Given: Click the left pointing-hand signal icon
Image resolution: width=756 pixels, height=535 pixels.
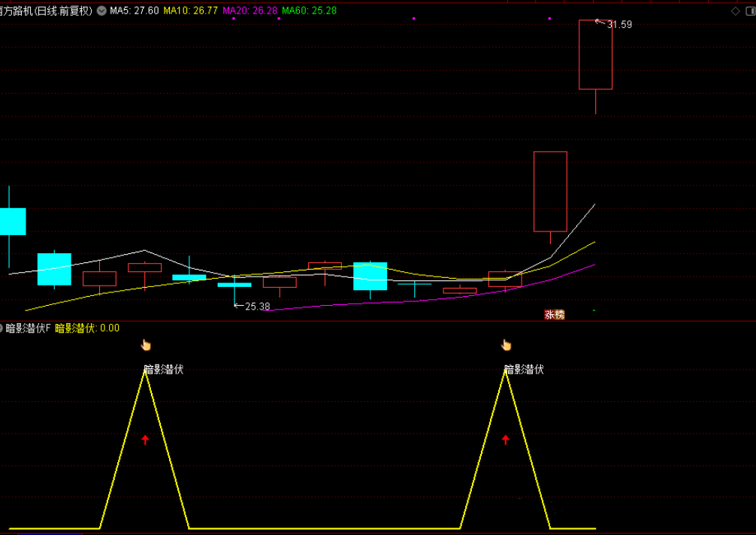Looking at the screenshot, I should click(146, 345).
